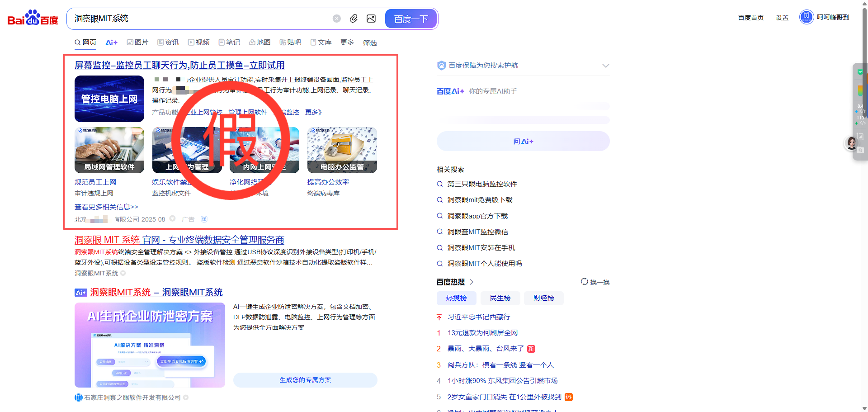Viewport: 868px width, 412px height.
Task: Click the AI+ search tab icon
Action: (x=111, y=43)
